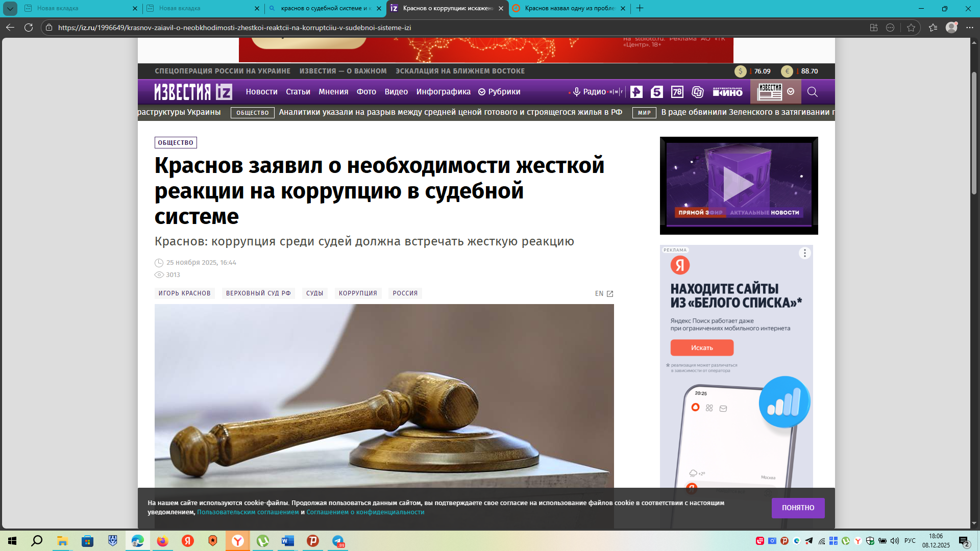Click the Искать button in Yandex ad

tap(702, 348)
